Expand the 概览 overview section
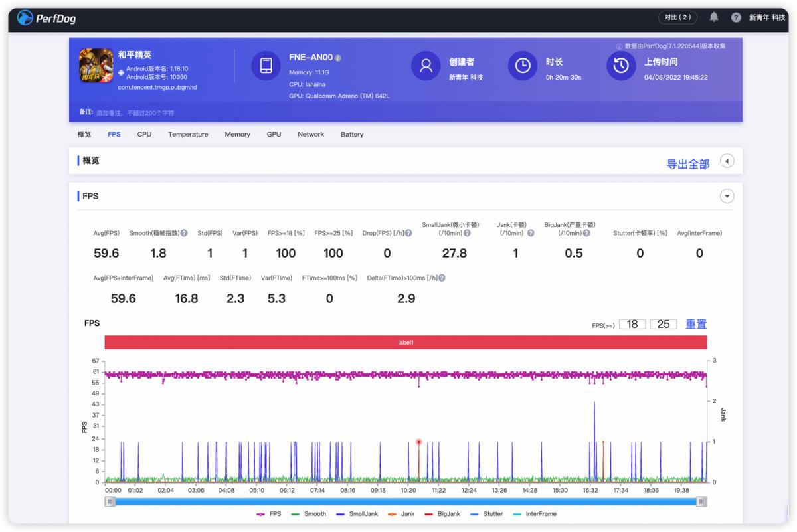This screenshot has width=797, height=532. (x=727, y=161)
